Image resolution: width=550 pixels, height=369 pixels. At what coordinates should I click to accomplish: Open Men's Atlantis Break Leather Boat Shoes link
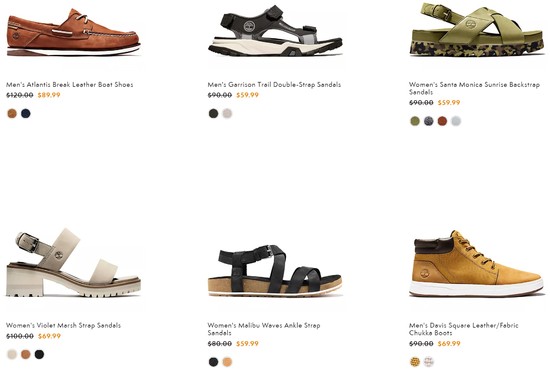pyautogui.click(x=69, y=85)
